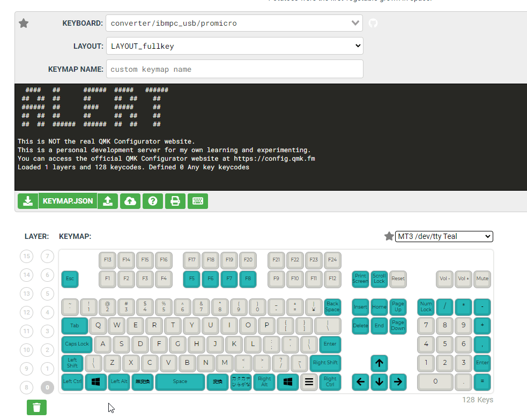Image resolution: width=527 pixels, height=420 pixels.
Task: Switch to layer 7
Action: tap(48, 257)
